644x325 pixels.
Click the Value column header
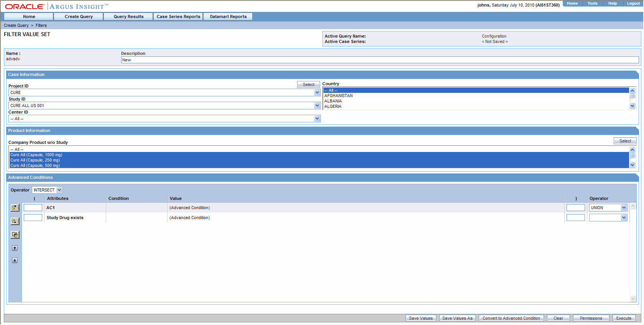176,198
